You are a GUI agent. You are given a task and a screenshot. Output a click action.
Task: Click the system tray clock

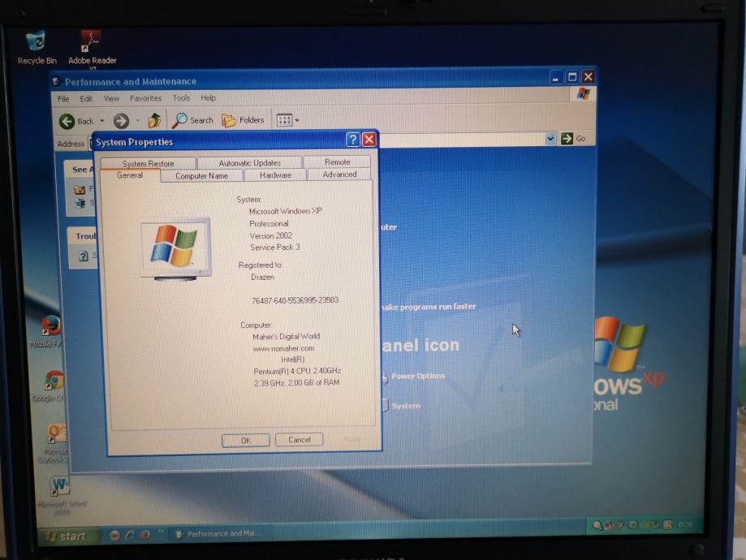point(686,524)
